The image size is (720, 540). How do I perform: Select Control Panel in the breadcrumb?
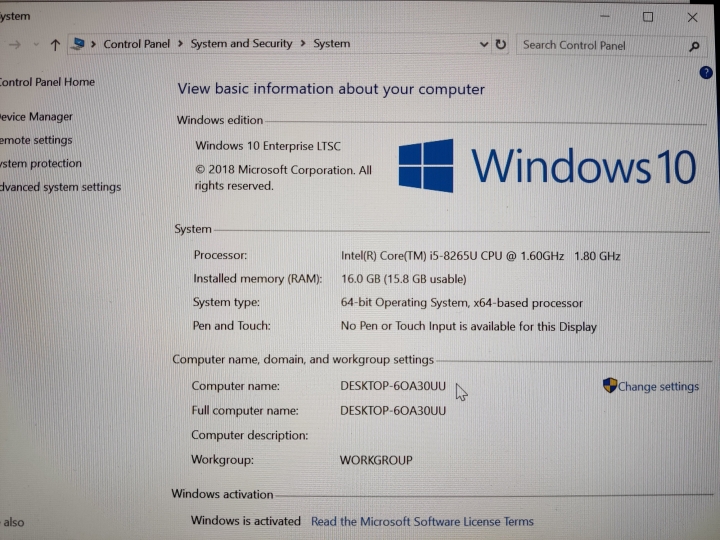136,44
